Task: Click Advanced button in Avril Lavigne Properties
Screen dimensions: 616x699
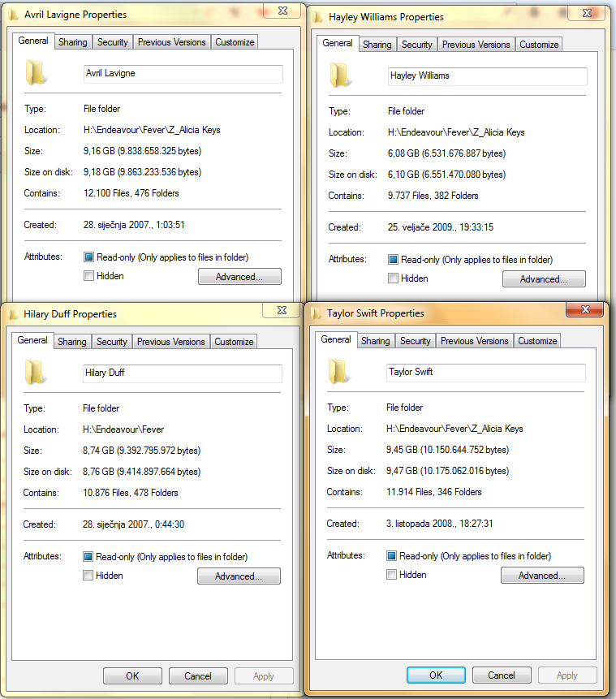Action: click(x=239, y=276)
